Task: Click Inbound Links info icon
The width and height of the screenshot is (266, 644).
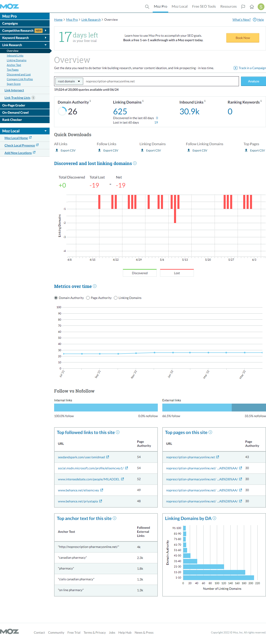Action: 205,101
